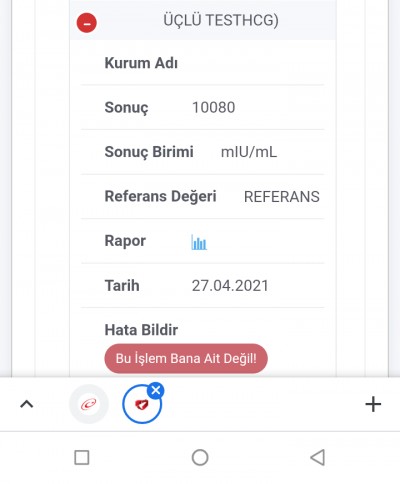Collapse the ÜÇLÜ TEST row with the red minus
The width and height of the screenshot is (400, 484).
pos(87,23)
